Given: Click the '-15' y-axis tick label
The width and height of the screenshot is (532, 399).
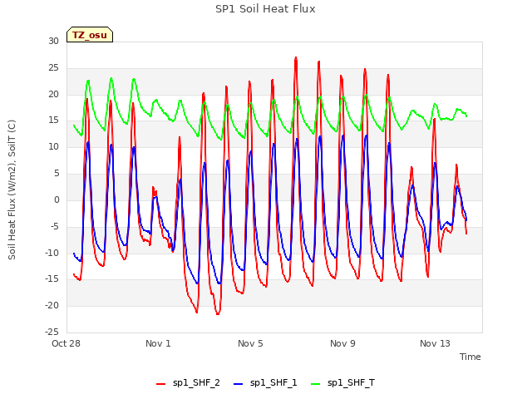Looking at the screenshot, I should click(52, 279).
